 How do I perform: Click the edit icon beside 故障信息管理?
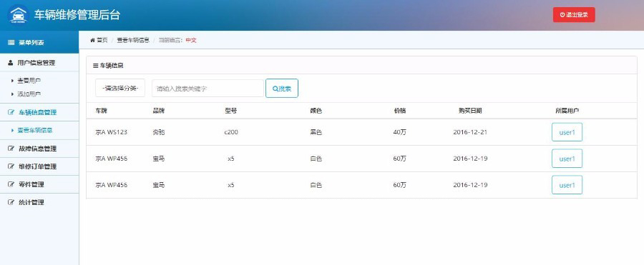coord(11,149)
